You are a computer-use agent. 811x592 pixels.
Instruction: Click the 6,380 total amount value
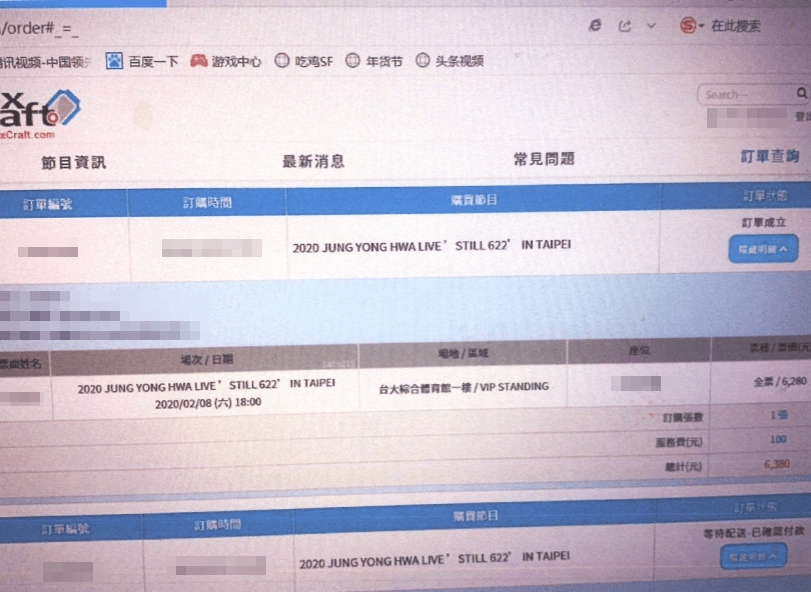(777, 464)
